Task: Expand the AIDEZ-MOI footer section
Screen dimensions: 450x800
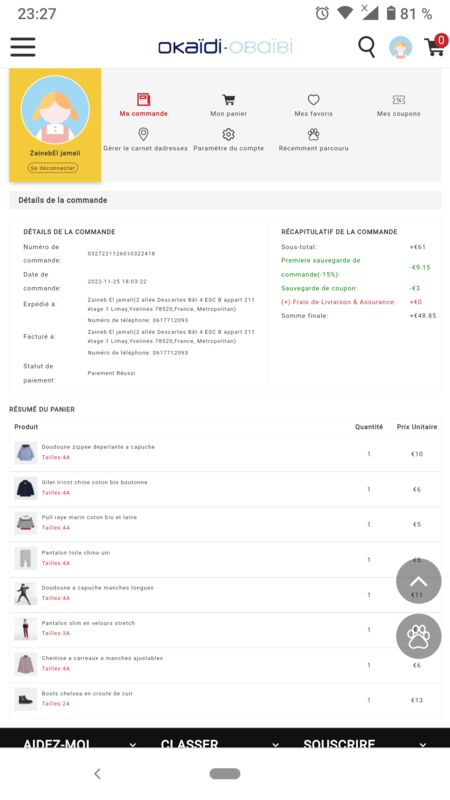Action: coord(80,744)
